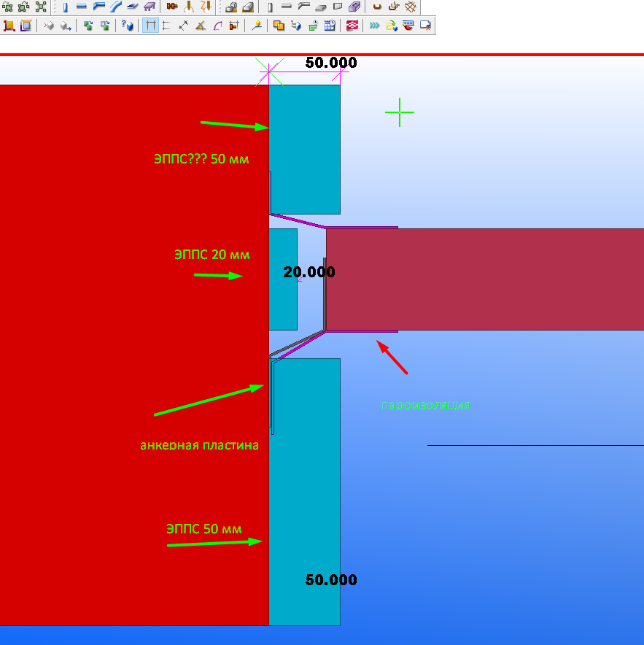Click the 20.000 dimension label
Viewport: 644px width, 645px height.
click(309, 272)
